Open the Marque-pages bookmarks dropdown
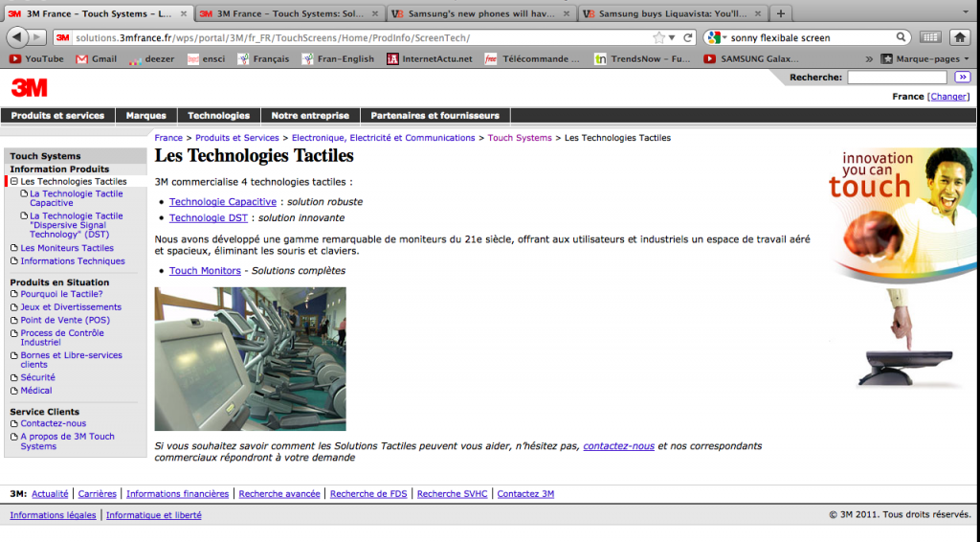This screenshot has height=542, width=980. 925,58
